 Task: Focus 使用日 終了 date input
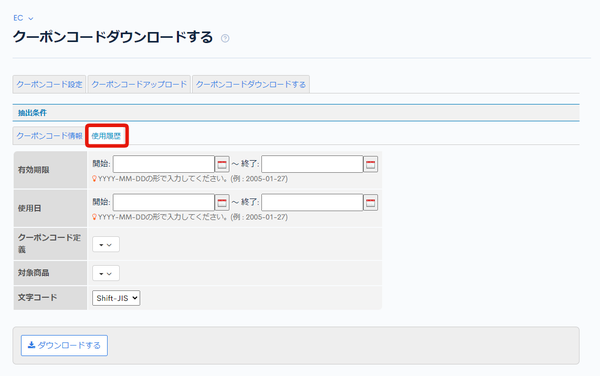click(312, 202)
